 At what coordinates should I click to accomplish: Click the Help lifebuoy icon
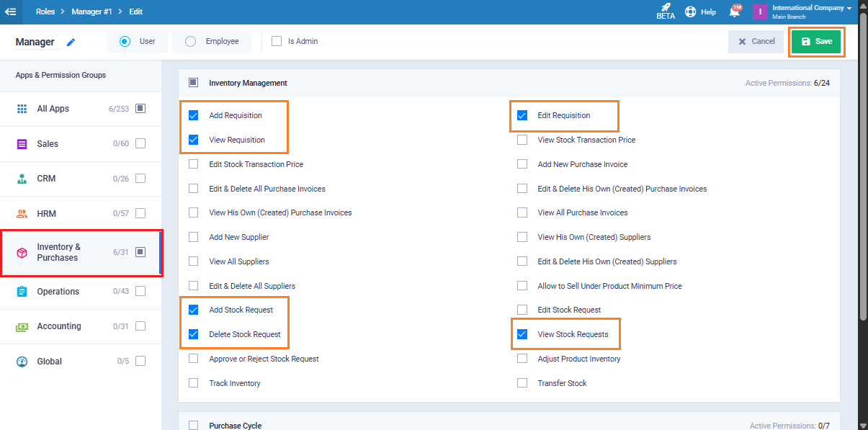click(x=690, y=12)
